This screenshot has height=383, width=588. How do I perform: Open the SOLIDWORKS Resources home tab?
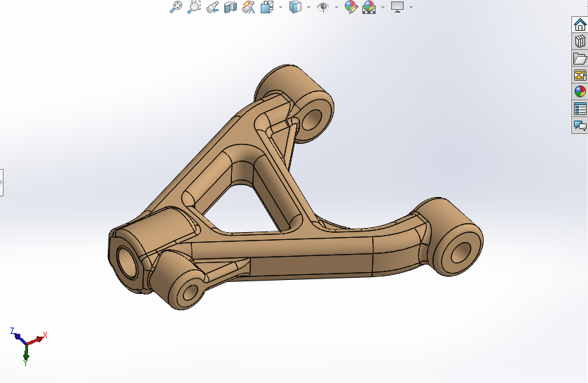point(580,25)
